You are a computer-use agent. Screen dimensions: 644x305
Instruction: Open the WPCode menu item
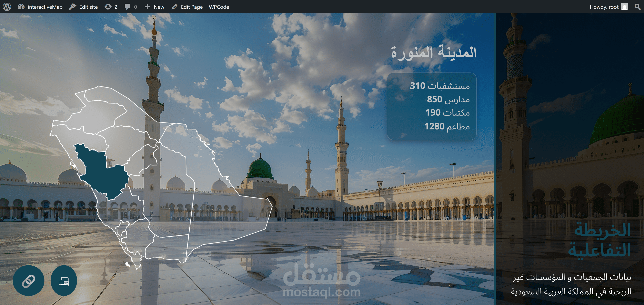(x=219, y=7)
